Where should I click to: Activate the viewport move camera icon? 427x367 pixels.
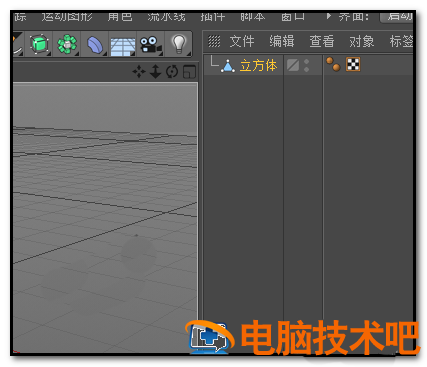139,71
